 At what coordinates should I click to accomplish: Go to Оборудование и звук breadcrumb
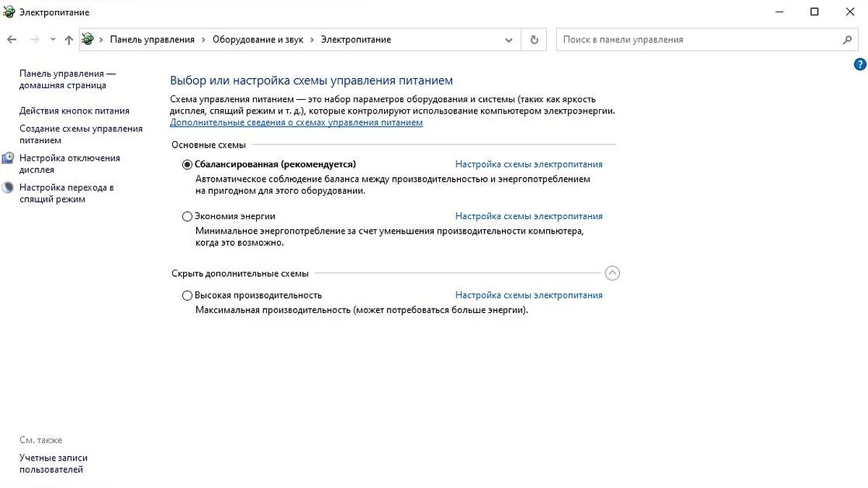(x=258, y=40)
